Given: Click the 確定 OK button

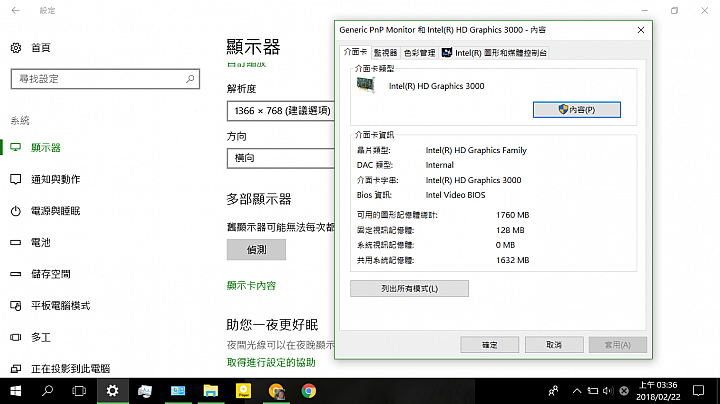Looking at the screenshot, I should 489,345.
